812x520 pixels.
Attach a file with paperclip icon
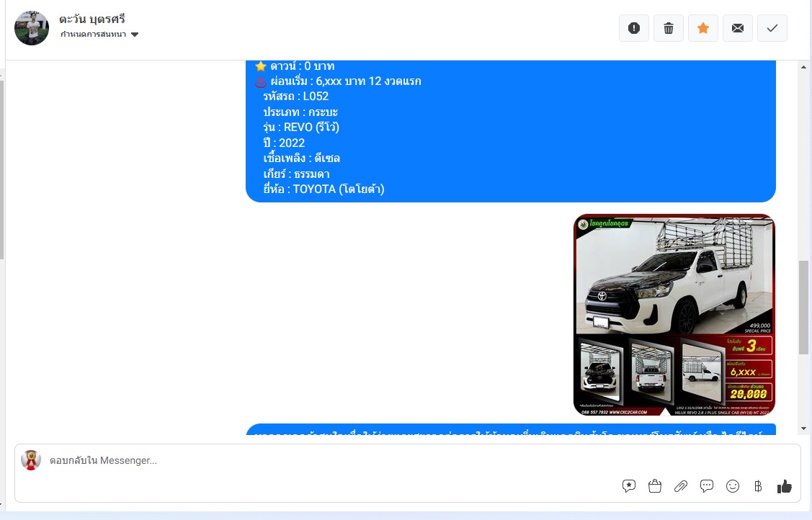click(680, 486)
